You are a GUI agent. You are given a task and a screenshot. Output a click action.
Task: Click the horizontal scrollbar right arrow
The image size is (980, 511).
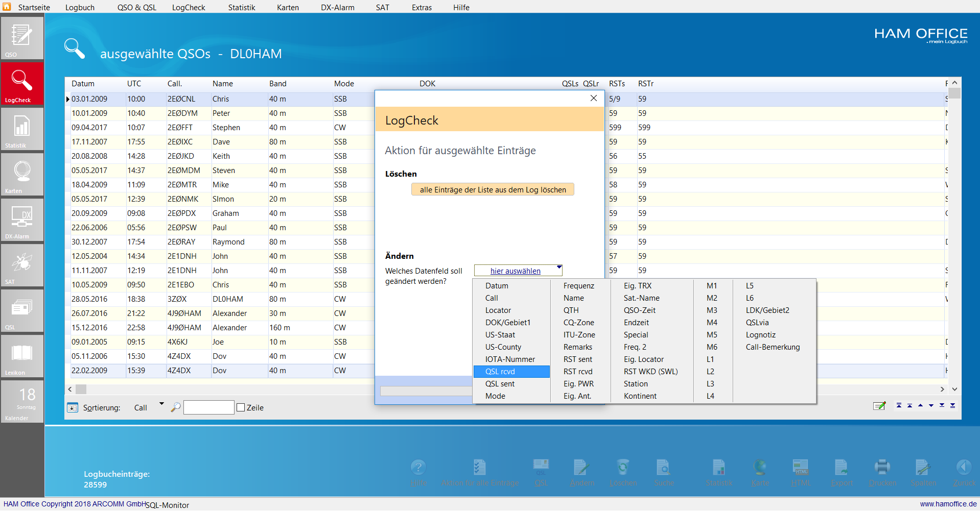click(x=942, y=389)
